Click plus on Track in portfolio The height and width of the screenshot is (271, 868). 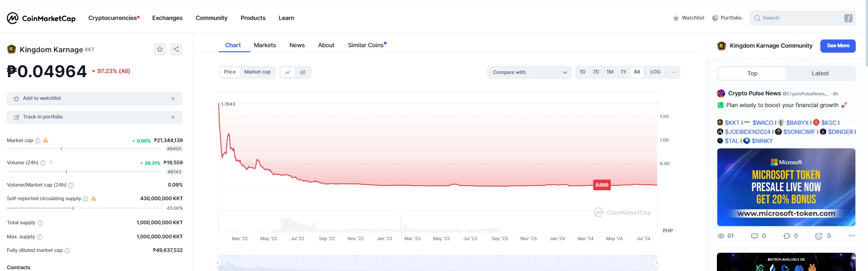[173, 117]
